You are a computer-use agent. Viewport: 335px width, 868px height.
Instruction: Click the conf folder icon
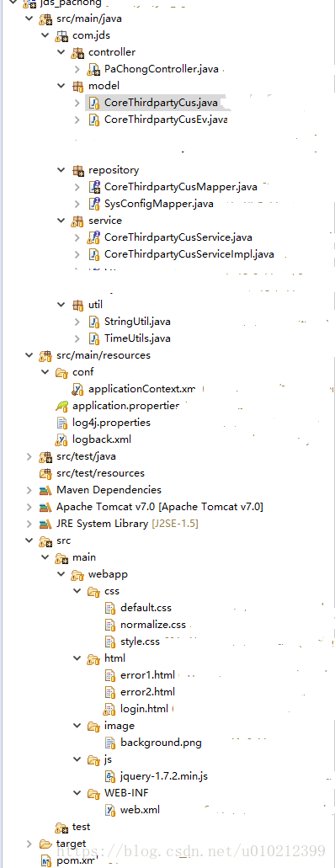pyautogui.click(x=61, y=372)
